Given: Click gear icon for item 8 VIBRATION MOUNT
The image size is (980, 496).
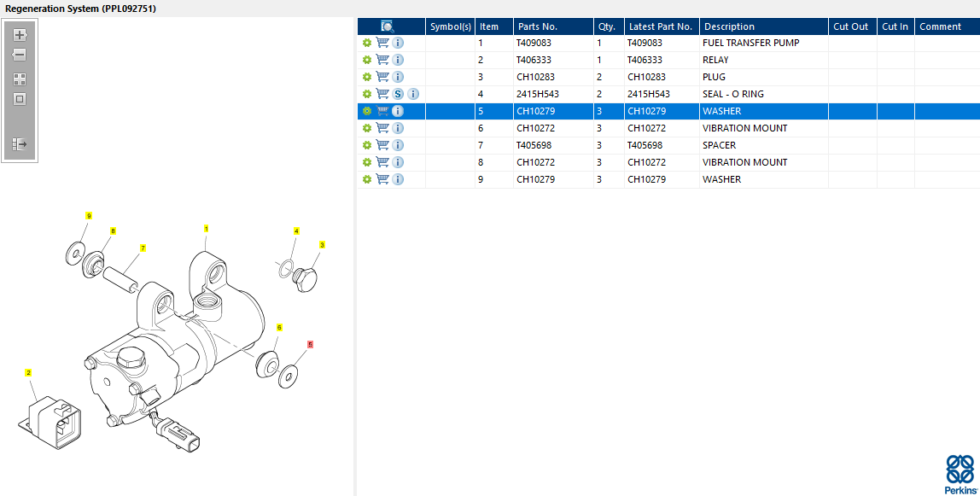Looking at the screenshot, I should (x=367, y=162).
